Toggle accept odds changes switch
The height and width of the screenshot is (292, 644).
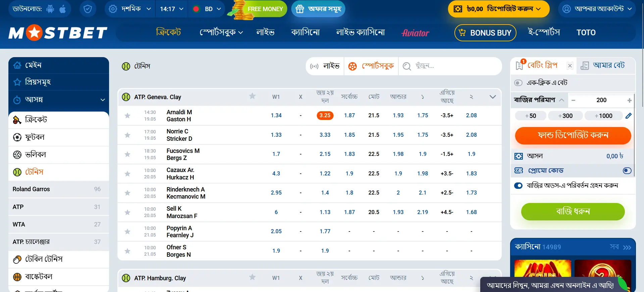click(518, 185)
